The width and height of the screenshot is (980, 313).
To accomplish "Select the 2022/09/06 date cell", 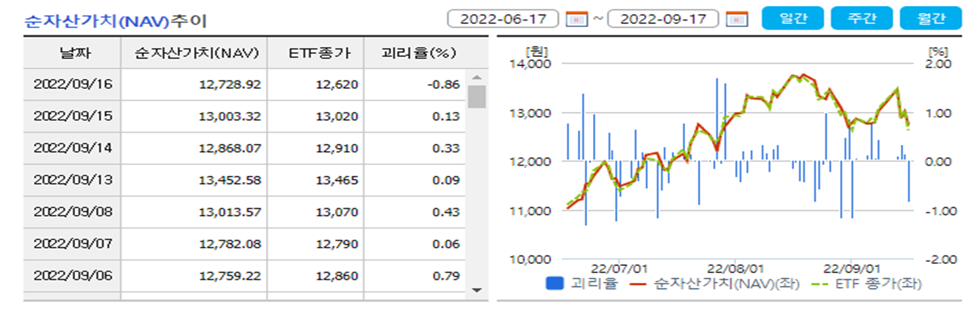I will (x=73, y=276).
